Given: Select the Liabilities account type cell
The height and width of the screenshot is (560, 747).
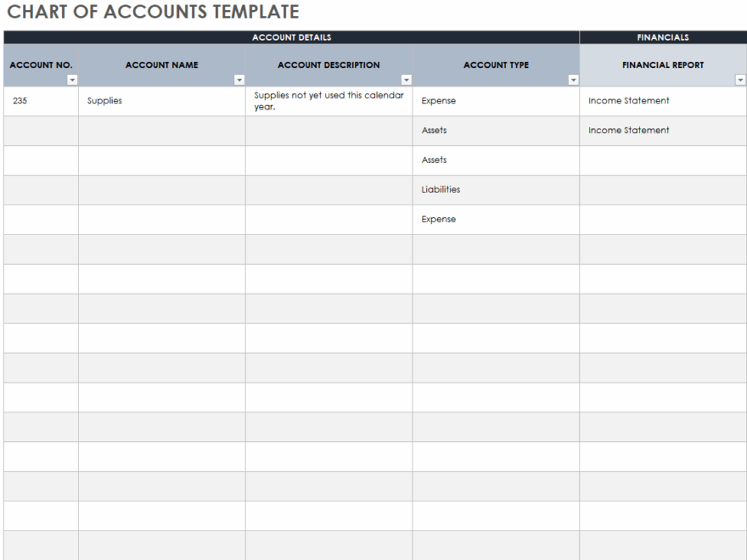Looking at the screenshot, I should [x=441, y=190].
